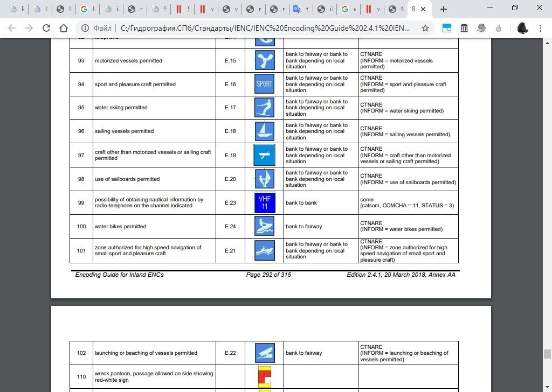Open the museum building extension icon

click(x=464, y=28)
